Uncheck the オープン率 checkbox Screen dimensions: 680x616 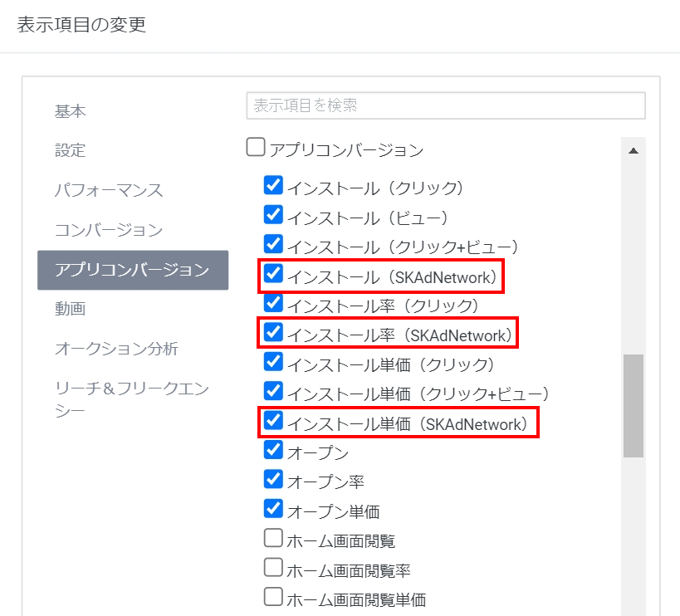coord(273,479)
